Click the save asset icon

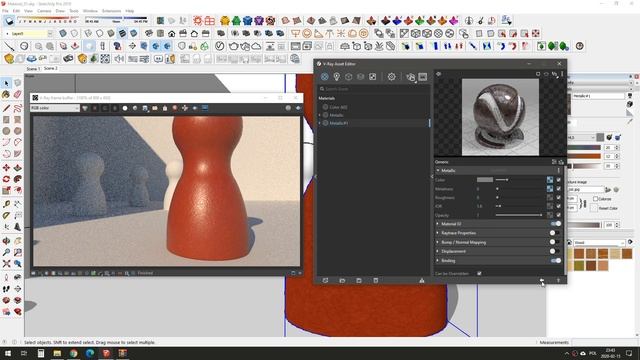pos(359,280)
